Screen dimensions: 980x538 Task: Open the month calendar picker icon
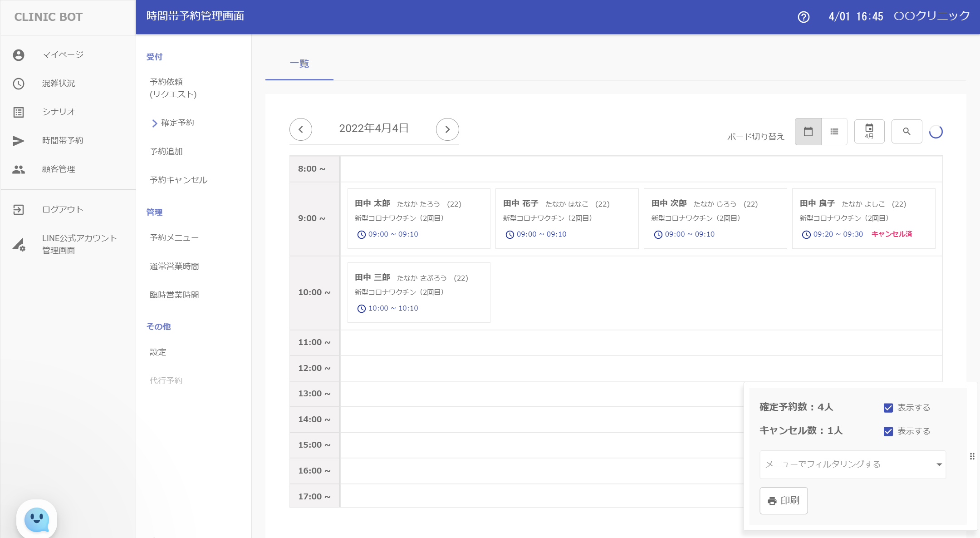(x=869, y=132)
